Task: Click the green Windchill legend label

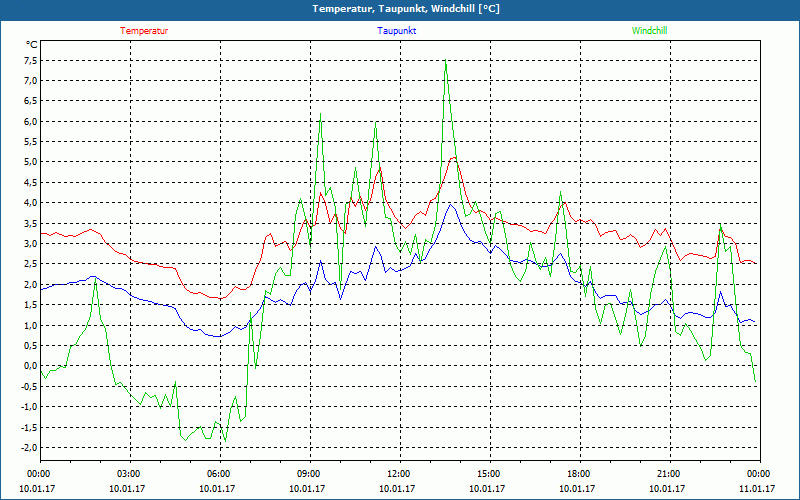Action: click(650, 31)
